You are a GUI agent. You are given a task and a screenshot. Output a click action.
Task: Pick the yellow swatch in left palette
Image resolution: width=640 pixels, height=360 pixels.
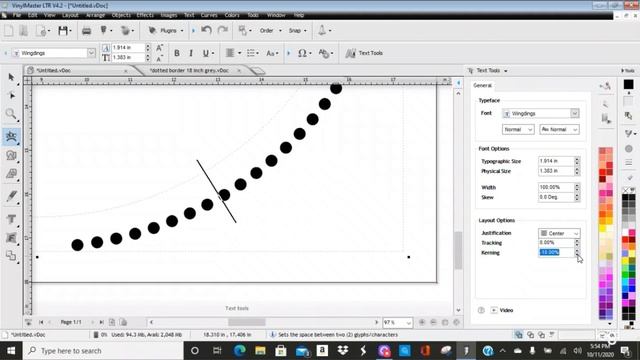pyautogui.click(x=602, y=229)
